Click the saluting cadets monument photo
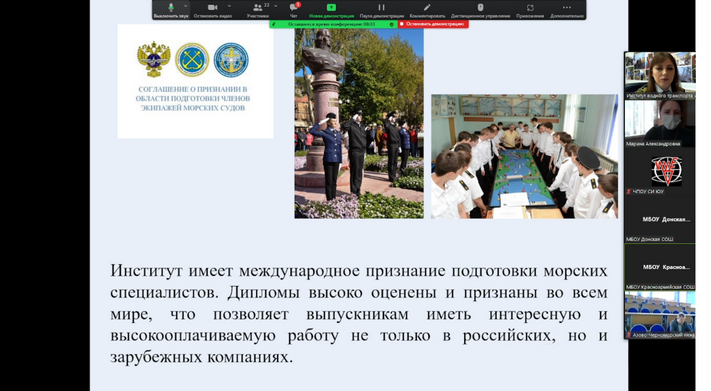This screenshot has width=711, height=391. coord(359,123)
